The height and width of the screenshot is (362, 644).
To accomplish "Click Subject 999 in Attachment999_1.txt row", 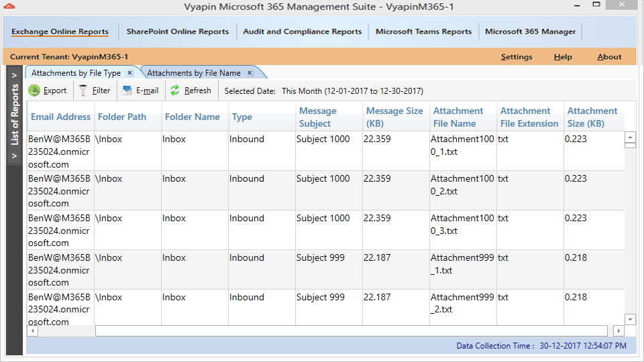I will point(321,257).
